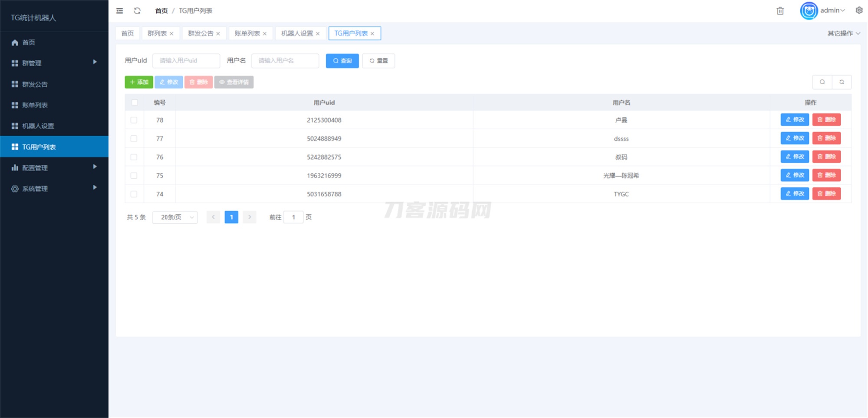Check the checkbox for row 74
The width and height of the screenshot is (868, 418).
pos(134,194)
